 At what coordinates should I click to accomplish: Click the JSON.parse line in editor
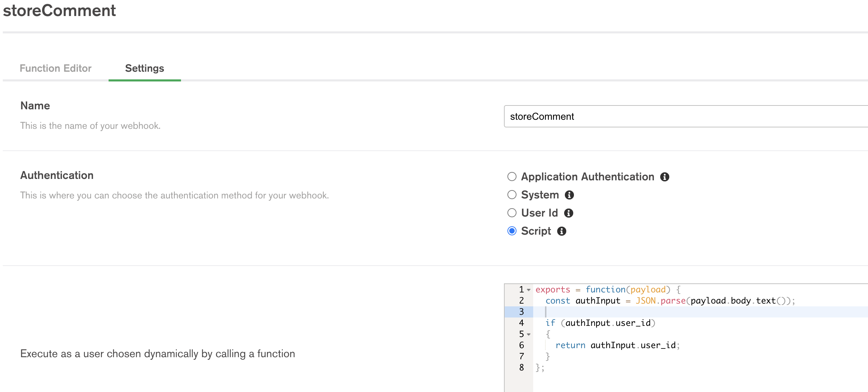[x=670, y=301]
